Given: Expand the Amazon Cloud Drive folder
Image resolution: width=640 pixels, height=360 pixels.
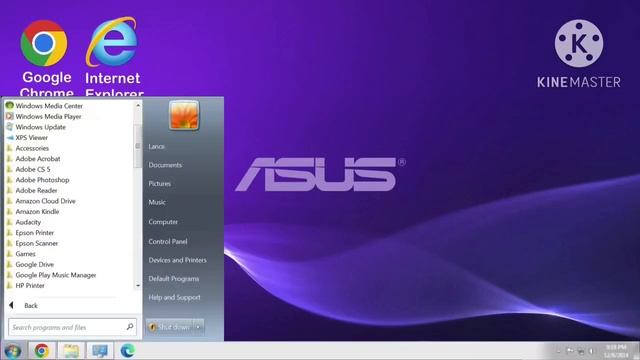Looking at the screenshot, I should (41, 201).
